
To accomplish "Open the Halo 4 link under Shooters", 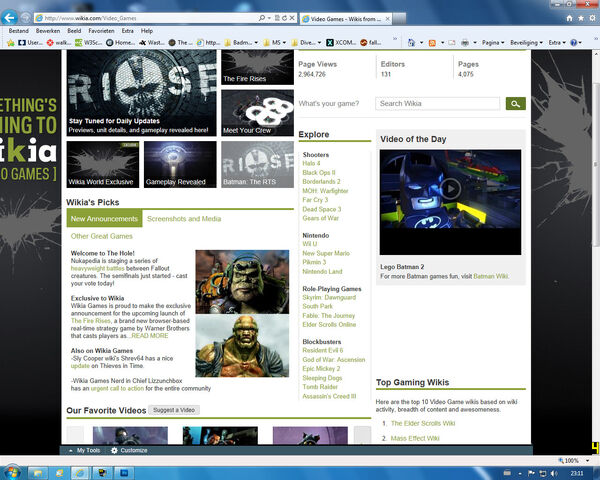I will coord(311,163).
